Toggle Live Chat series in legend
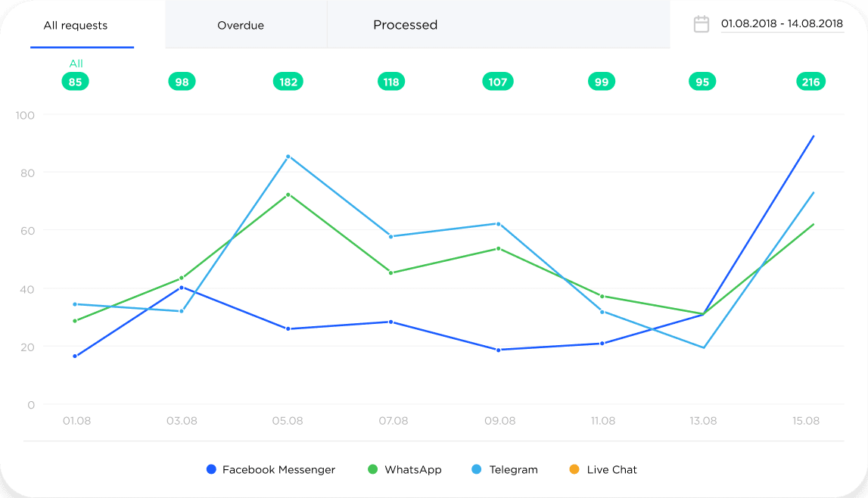 click(x=611, y=469)
